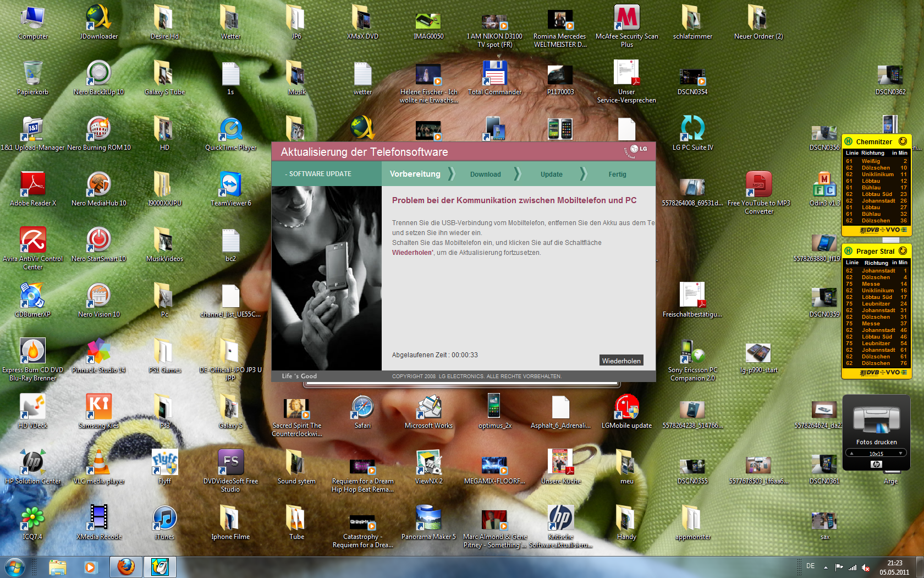Screen dimensions: 924x578
Task: Click the up arrow of the 10x15 selector
Action: pos(852,454)
